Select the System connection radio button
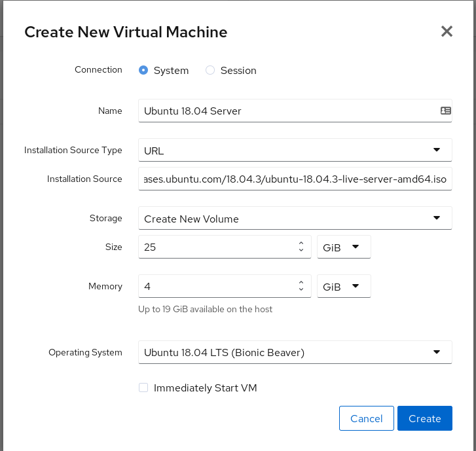The image size is (476, 451). (143, 71)
